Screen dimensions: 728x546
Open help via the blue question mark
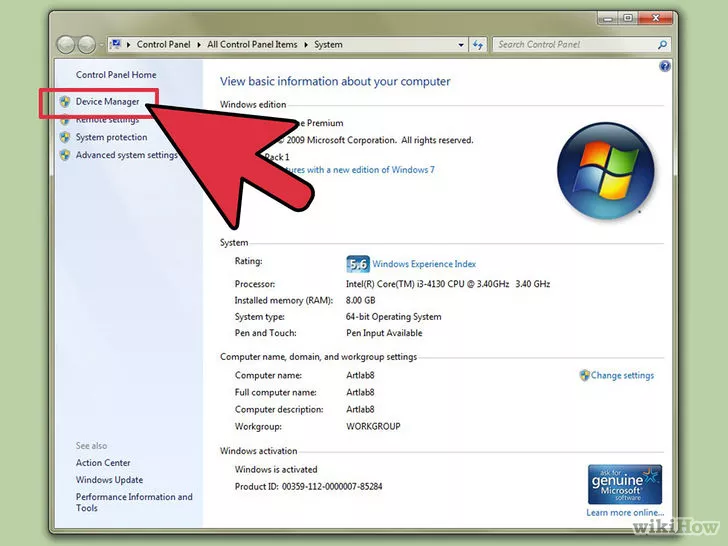[x=665, y=66]
